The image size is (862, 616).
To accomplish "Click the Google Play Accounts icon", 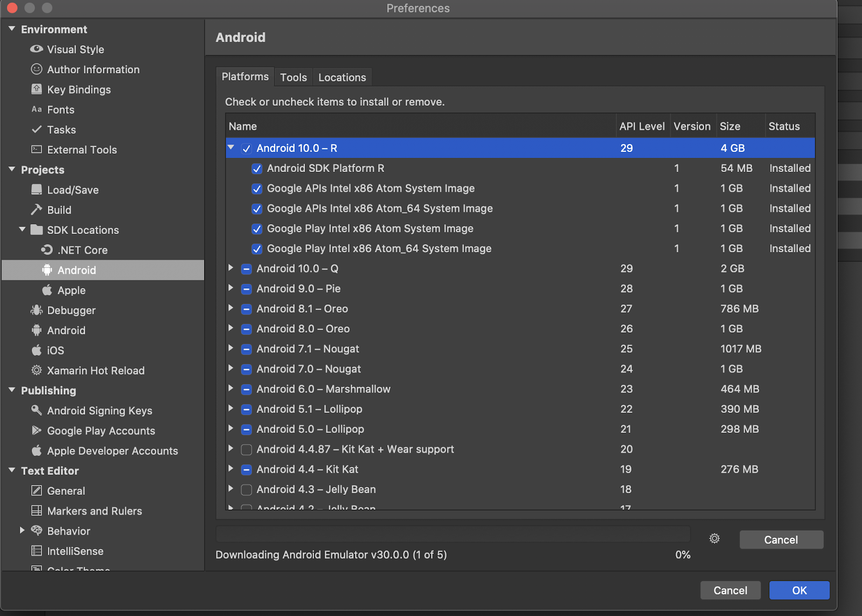I will click(37, 430).
